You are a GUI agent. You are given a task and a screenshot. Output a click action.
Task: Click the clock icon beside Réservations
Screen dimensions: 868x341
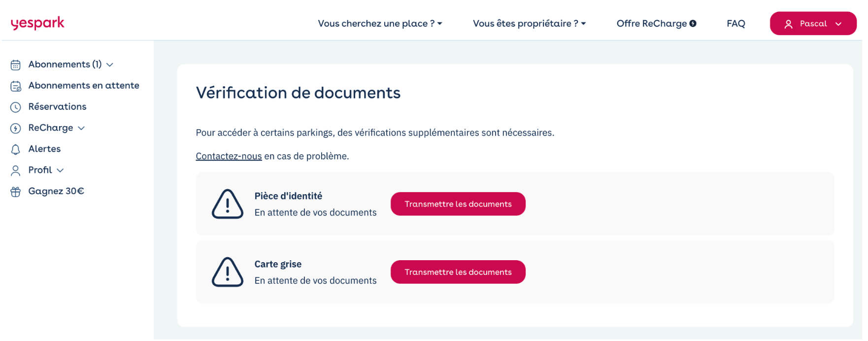(16, 107)
